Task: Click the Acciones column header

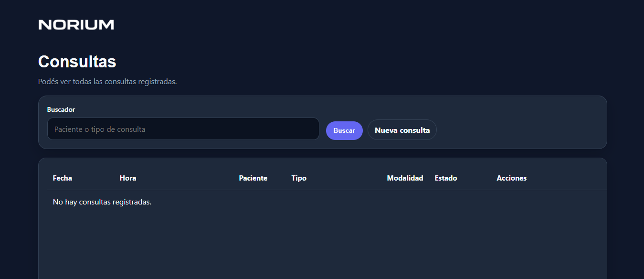Action: 511,178
